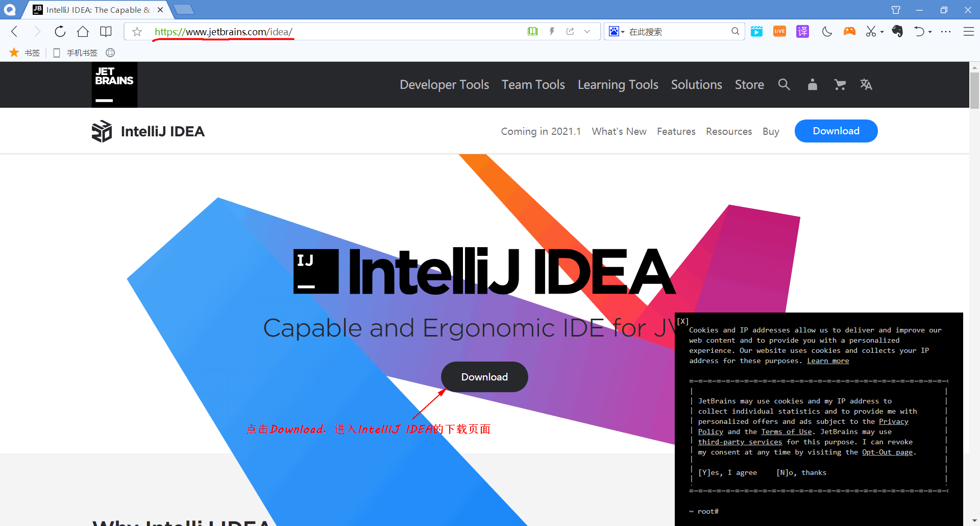The image size is (980, 526).
Task: Click the undo closed tab icon
Action: (x=919, y=32)
